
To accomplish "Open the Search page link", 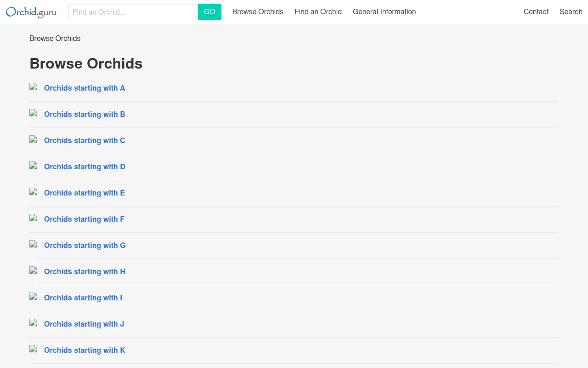I will tap(571, 12).
